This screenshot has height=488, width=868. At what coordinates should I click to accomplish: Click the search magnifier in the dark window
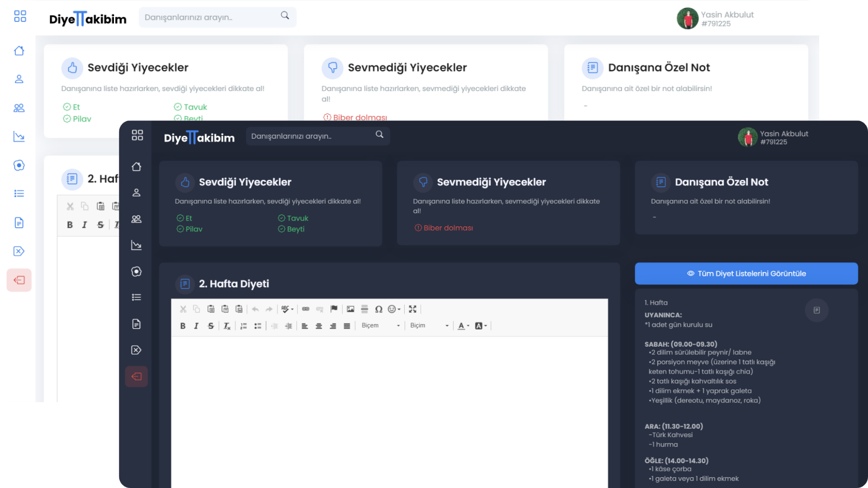(379, 135)
